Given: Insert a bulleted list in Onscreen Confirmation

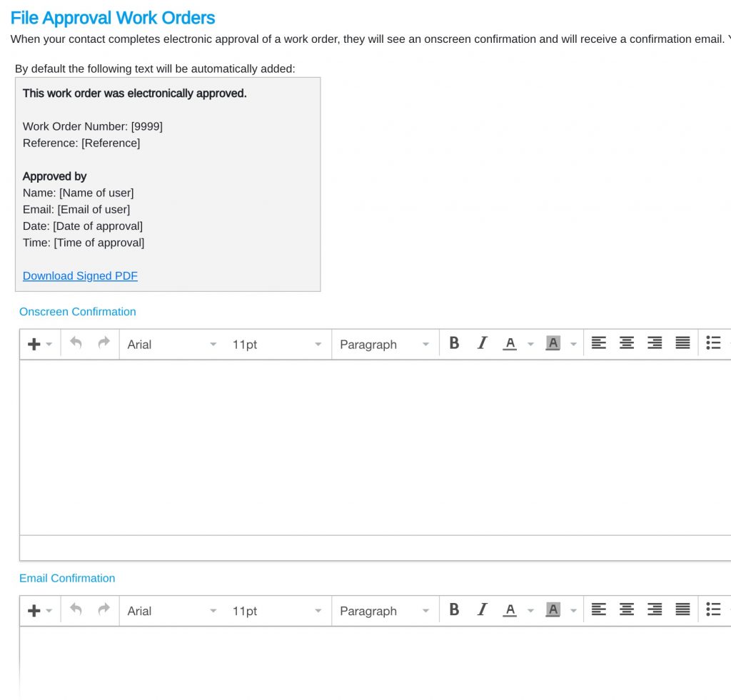Looking at the screenshot, I should 713,343.
